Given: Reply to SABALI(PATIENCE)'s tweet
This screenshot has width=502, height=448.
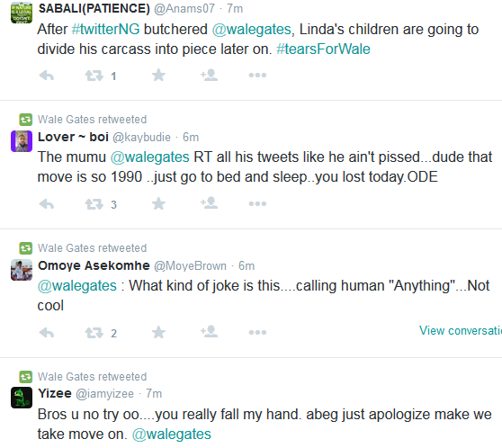Looking at the screenshot, I should 47,76.
